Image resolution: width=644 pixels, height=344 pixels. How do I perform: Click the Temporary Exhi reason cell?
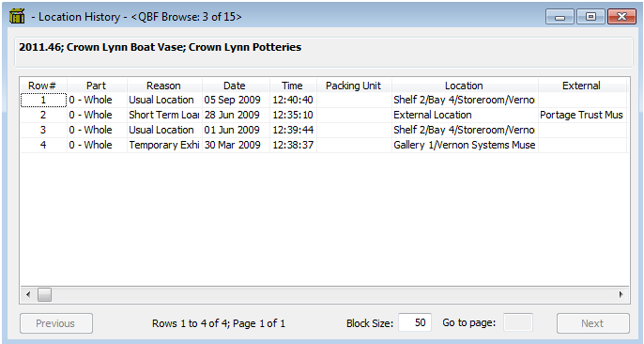click(x=164, y=145)
